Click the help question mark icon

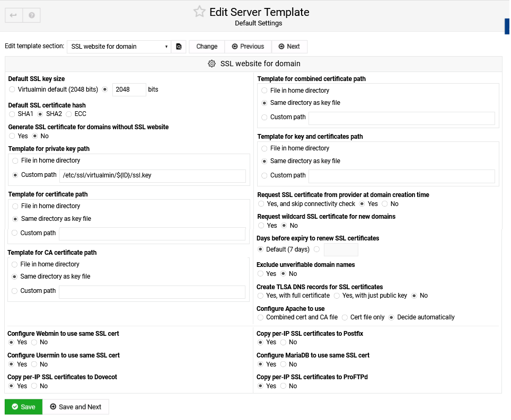pos(32,15)
